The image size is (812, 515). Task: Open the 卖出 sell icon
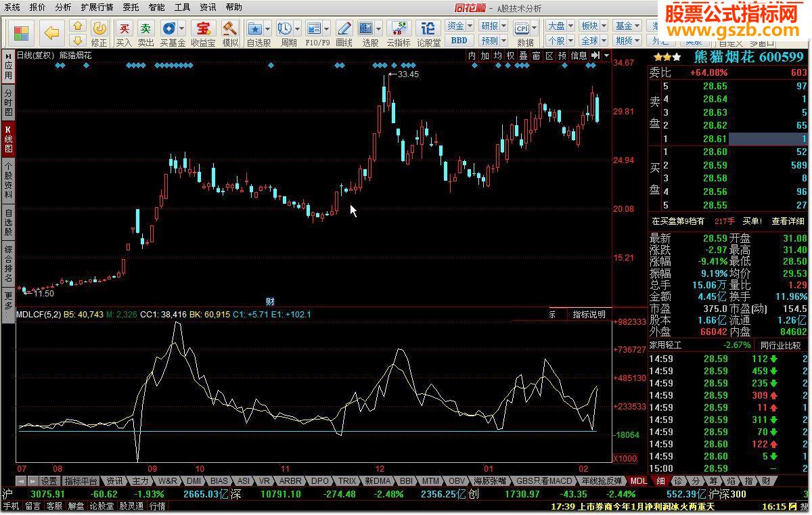click(145, 33)
